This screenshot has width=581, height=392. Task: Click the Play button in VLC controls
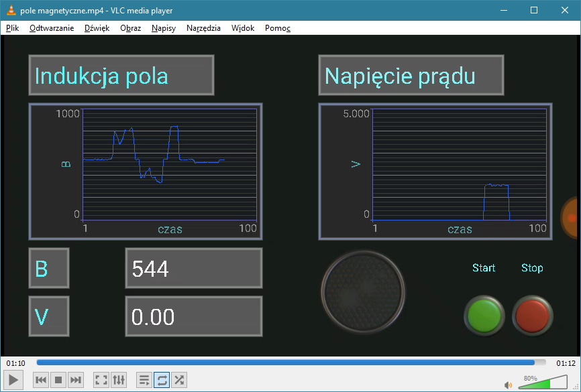pyautogui.click(x=13, y=380)
